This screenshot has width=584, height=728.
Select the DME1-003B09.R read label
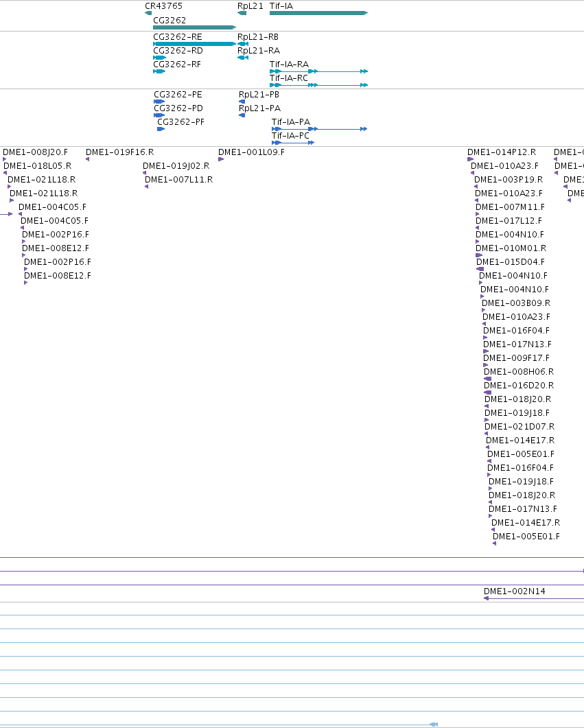[516, 303]
